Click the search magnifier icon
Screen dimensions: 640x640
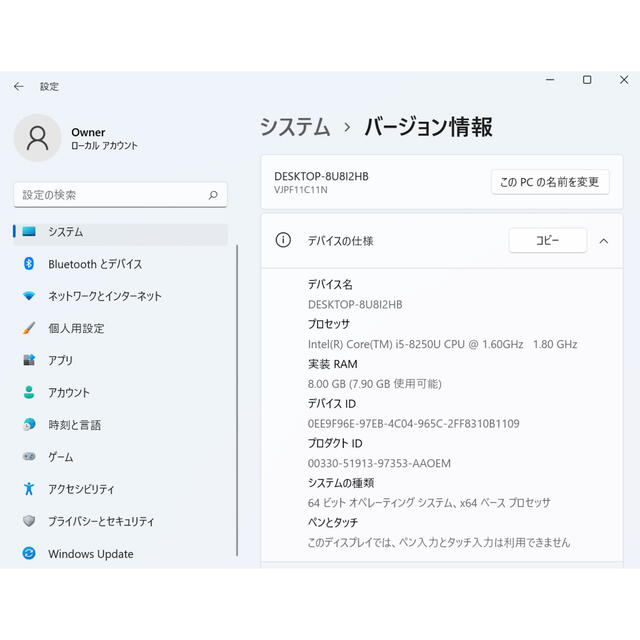point(213,195)
